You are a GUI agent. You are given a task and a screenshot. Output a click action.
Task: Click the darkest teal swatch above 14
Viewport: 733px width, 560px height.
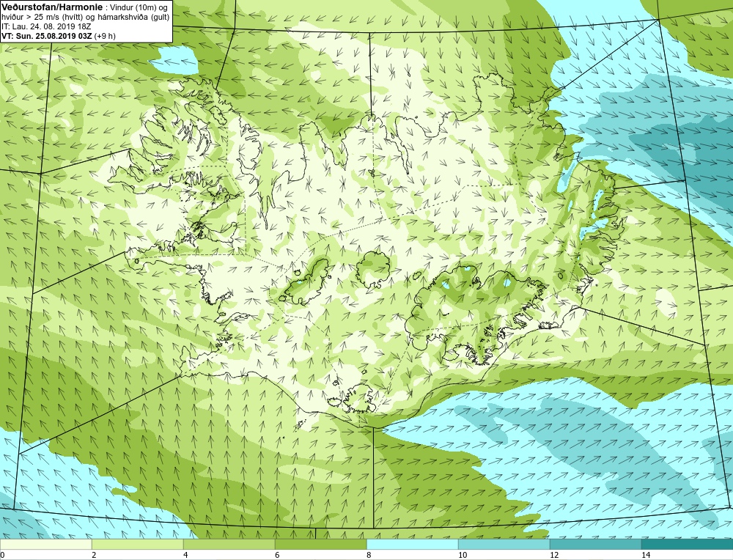click(688, 545)
